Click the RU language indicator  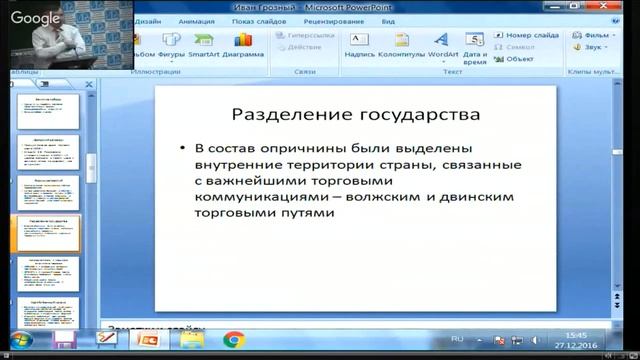457,339
